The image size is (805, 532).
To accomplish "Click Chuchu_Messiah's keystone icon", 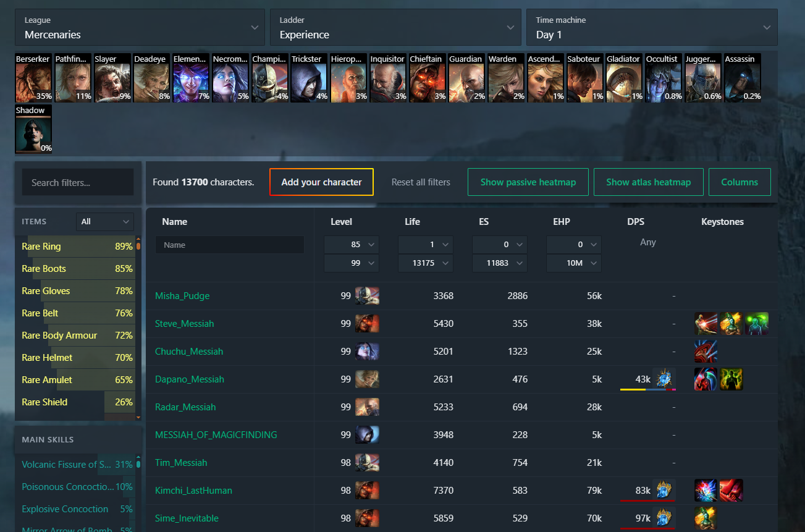I will 706,352.
